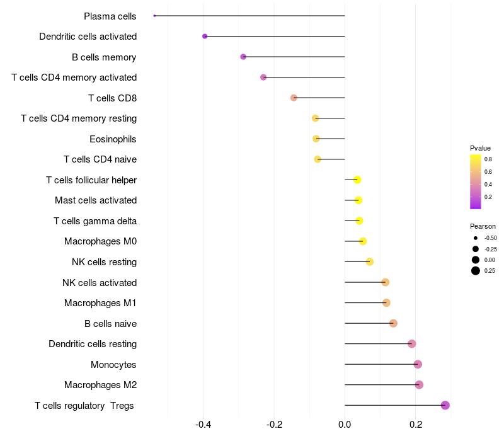Click the Macrophages M2 data point
Viewport: 504px width, 441px height.
click(419, 385)
